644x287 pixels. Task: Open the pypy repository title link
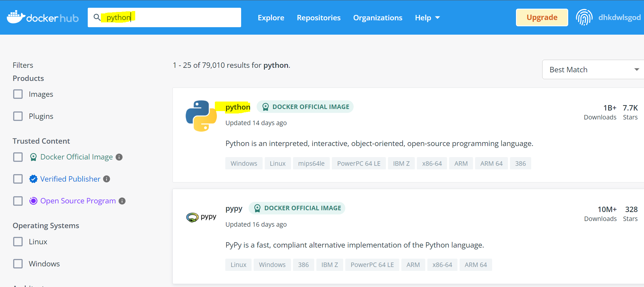[234, 208]
